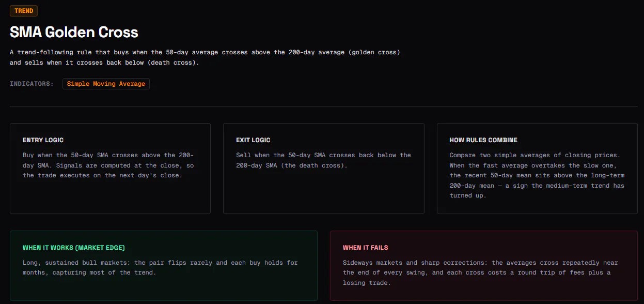Viewport: 644px width, 304px height.
Task: Click the INDICATORS: label
Action: pos(32,84)
